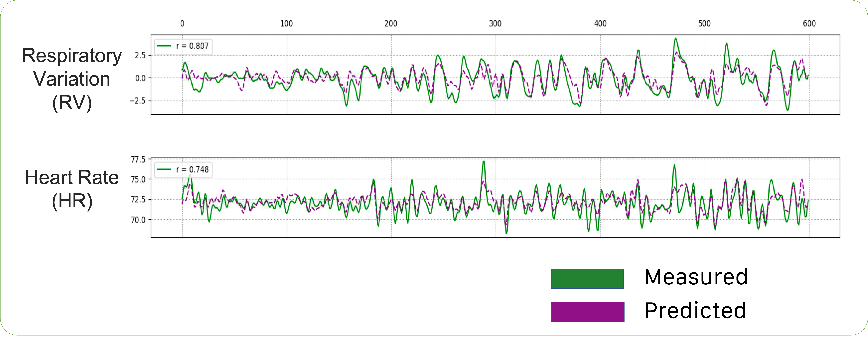
Task: Click the 600 x-axis tick label
Action: coord(809,24)
